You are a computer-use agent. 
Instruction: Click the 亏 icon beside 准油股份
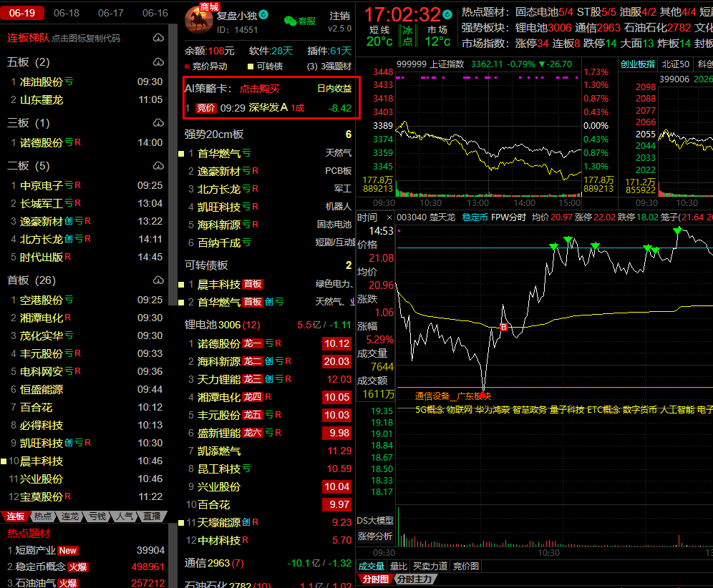pyautogui.click(x=69, y=82)
